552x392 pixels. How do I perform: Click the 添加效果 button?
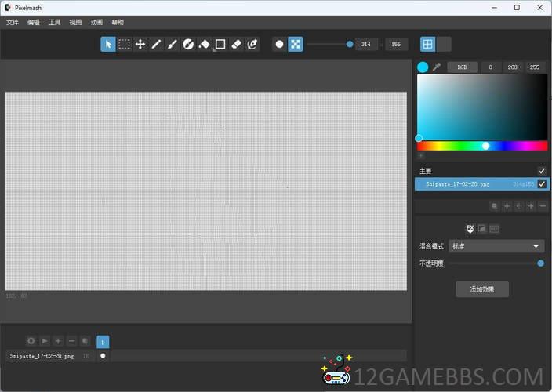482,289
